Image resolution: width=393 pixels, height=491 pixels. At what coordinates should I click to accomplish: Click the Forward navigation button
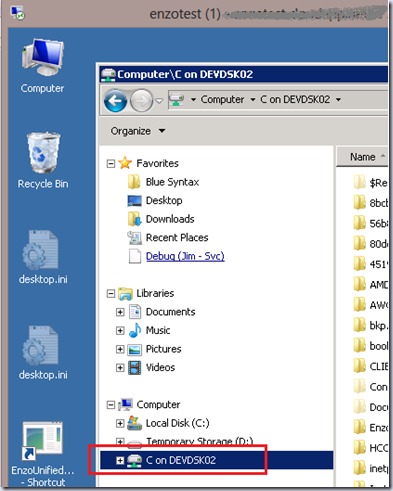141,100
